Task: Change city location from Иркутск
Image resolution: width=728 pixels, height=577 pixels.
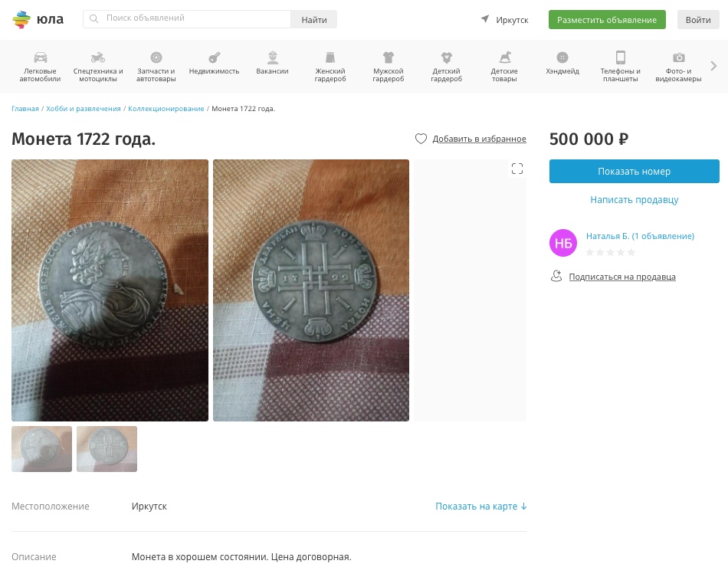Action: tap(504, 20)
